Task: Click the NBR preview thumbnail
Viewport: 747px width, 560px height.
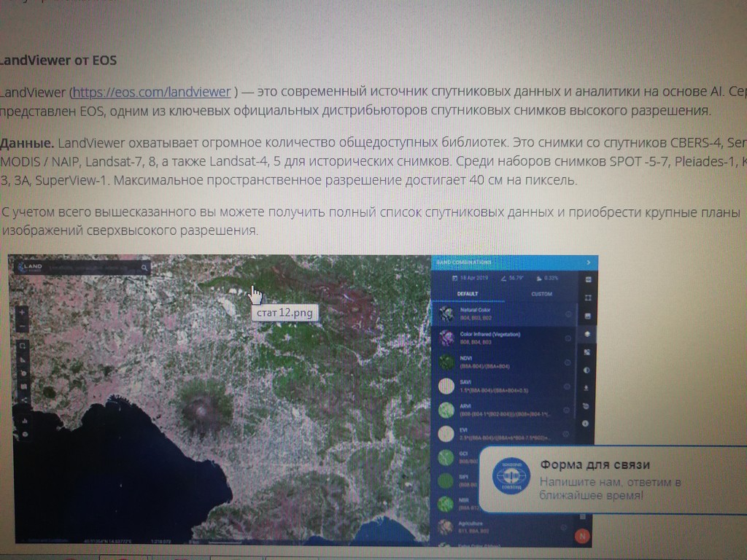Action: click(x=446, y=504)
